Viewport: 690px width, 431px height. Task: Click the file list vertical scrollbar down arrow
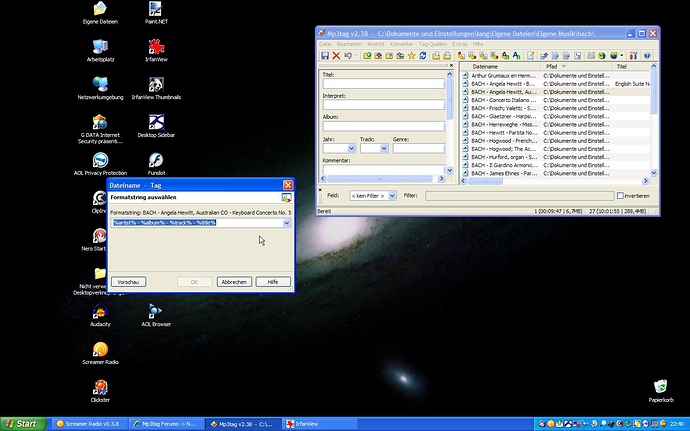[653, 173]
